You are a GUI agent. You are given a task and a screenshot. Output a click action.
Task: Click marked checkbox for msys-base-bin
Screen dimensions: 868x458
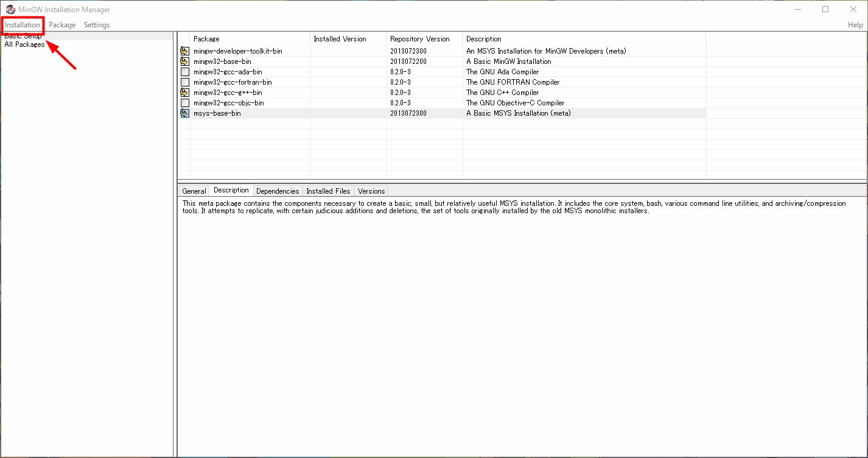pos(185,113)
